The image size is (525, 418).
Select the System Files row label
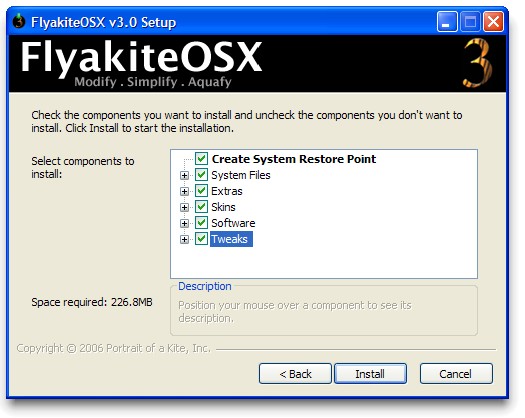click(x=241, y=175)
